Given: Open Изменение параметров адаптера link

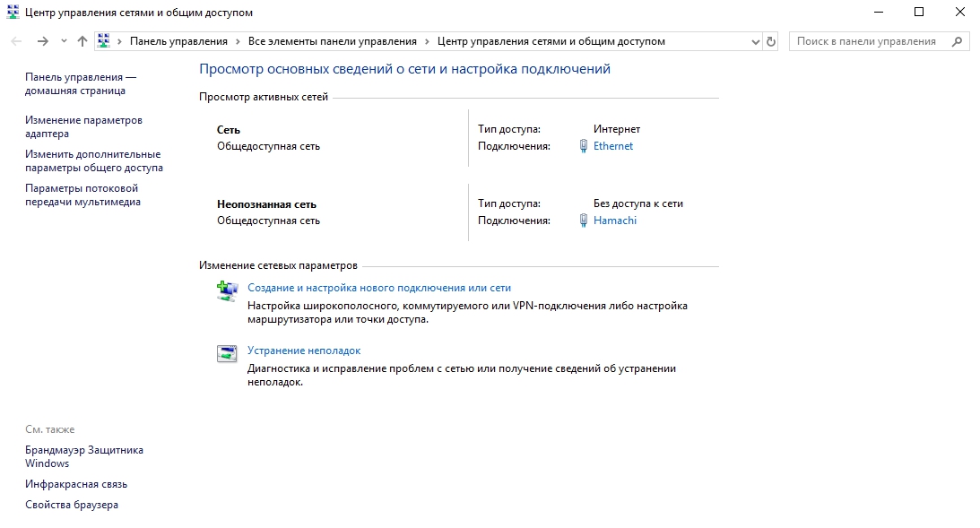Looking at the screenshot, I should (83, 126).
